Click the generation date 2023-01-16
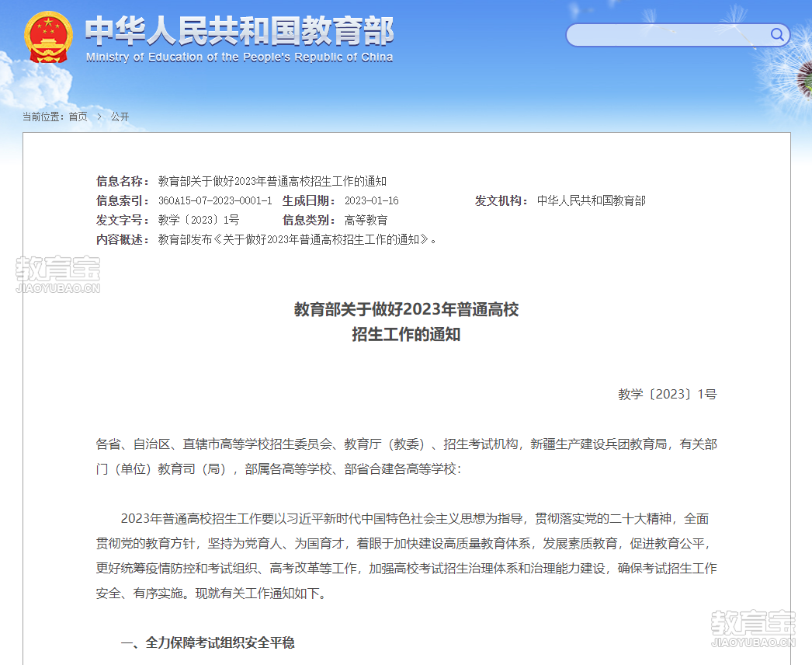This screenshot has height=665, width=812. (372, 200)
